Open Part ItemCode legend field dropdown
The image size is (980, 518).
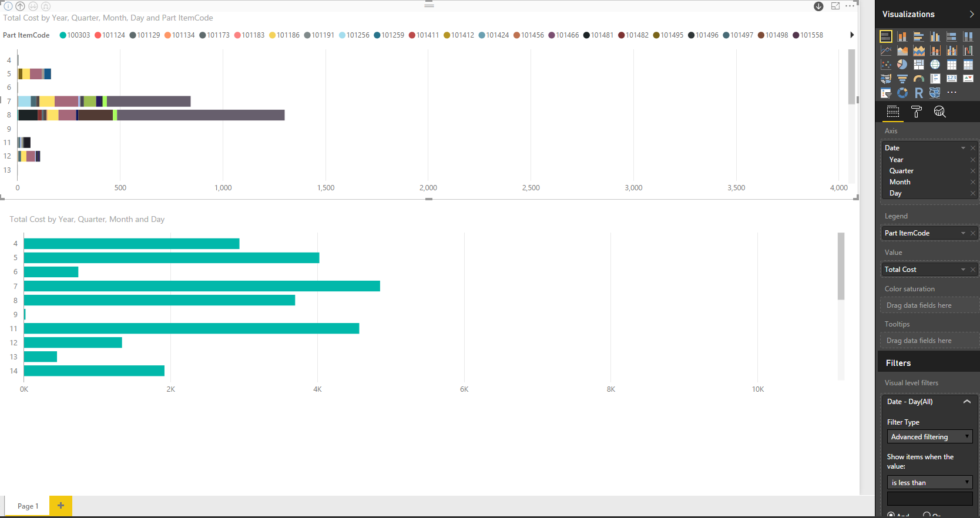963,233
